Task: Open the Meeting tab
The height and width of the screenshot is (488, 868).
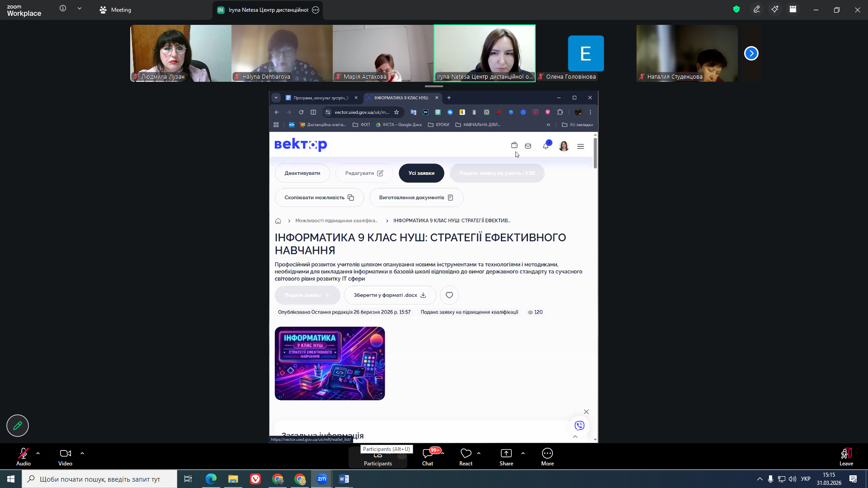Action: click(115, 10)
